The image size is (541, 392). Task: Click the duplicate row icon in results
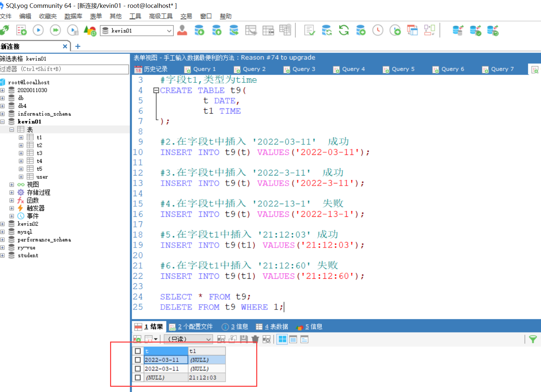pos(233,339)
